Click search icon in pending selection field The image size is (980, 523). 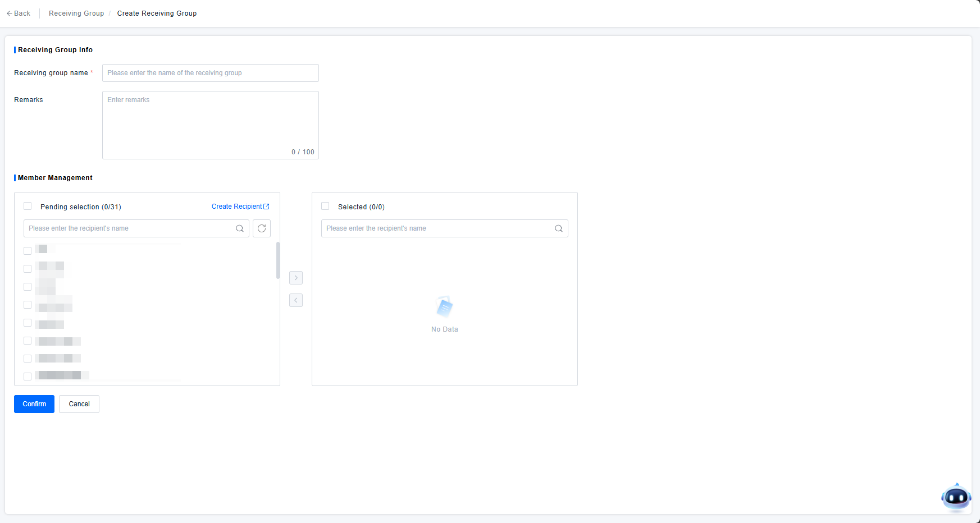[240, 228]
